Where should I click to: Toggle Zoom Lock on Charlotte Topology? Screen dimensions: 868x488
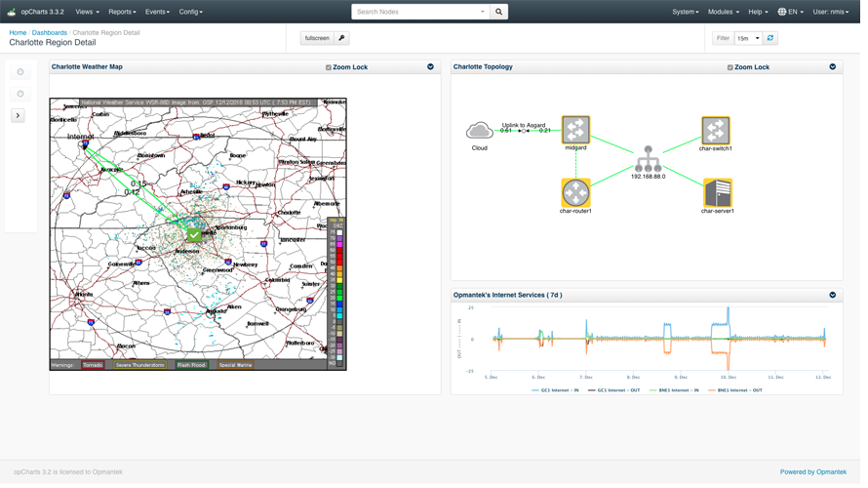point(736,68)
